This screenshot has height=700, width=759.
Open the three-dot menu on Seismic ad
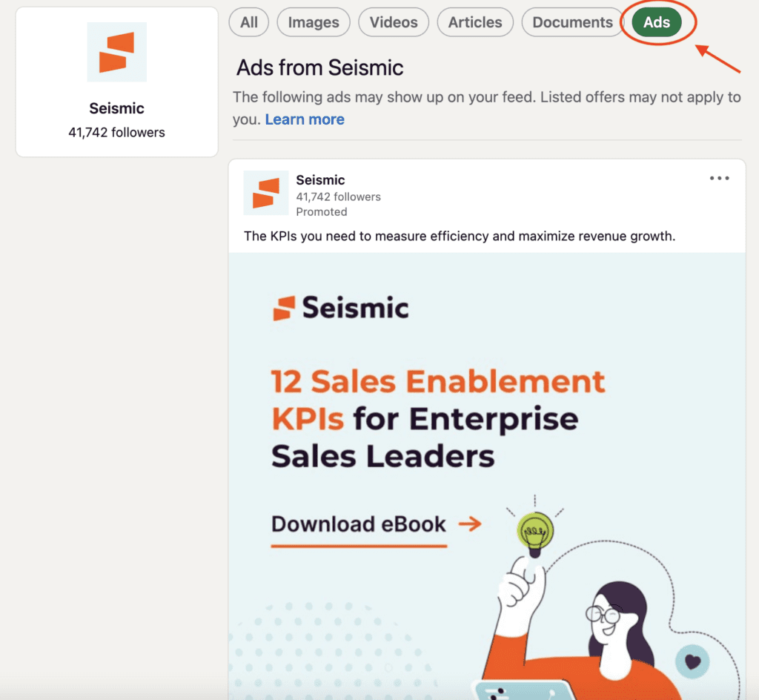click(x=719, y=178)
